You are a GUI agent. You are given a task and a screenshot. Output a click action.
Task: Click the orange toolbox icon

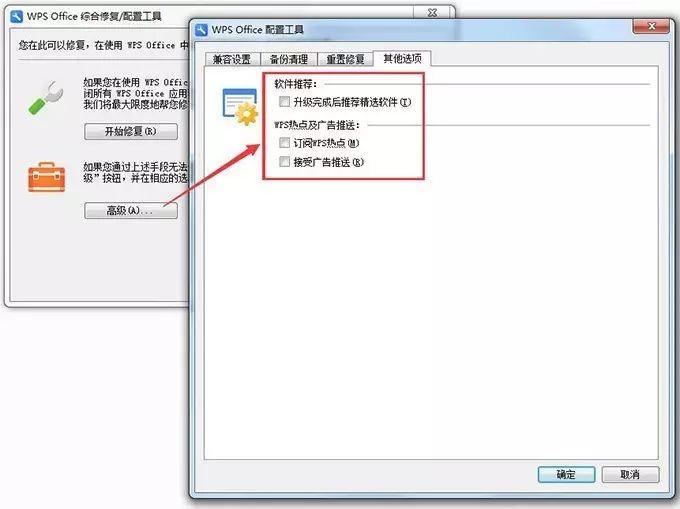click(46, 177)
